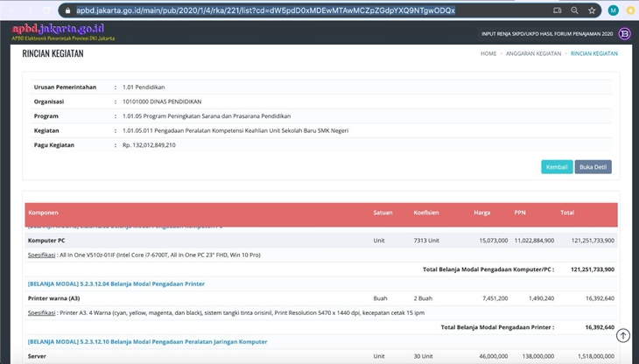Click the apbd.jakarta.go.id site logo

click(63, 31)
